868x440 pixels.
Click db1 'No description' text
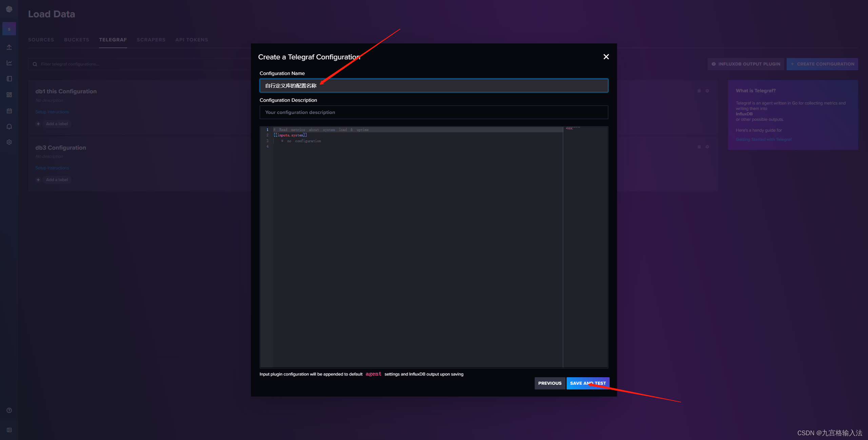pos(50,100)
